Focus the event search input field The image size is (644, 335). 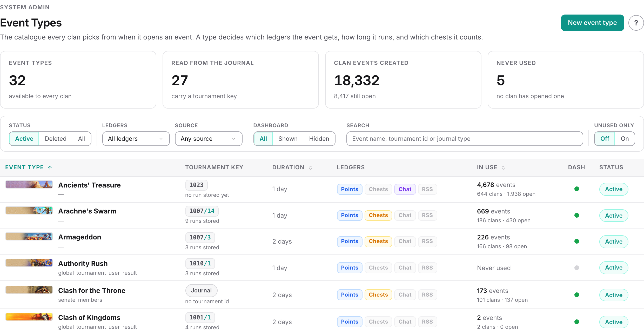(x=465, y=139)
